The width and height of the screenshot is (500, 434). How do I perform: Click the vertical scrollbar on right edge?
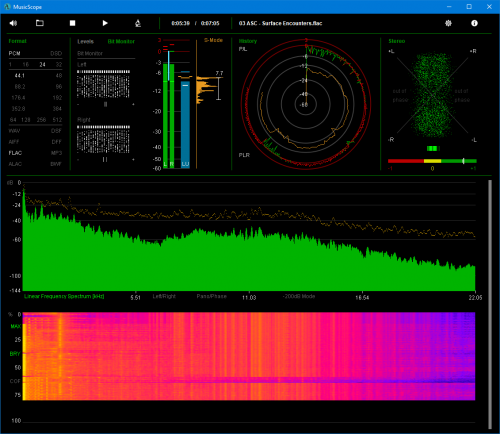490,304
